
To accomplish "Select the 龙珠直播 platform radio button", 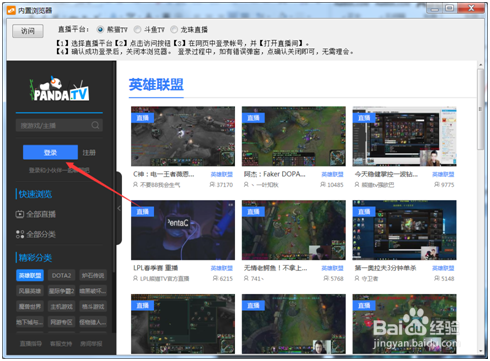I will tap(174, 30).
